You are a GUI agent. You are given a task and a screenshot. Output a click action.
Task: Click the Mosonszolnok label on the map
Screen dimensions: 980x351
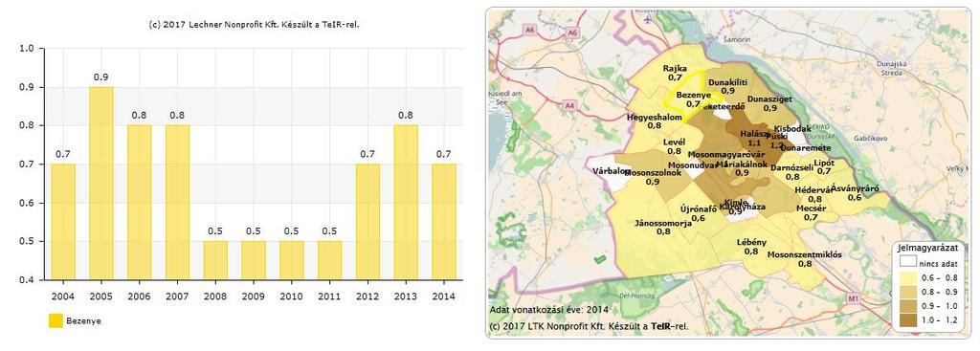pos(653,172)
